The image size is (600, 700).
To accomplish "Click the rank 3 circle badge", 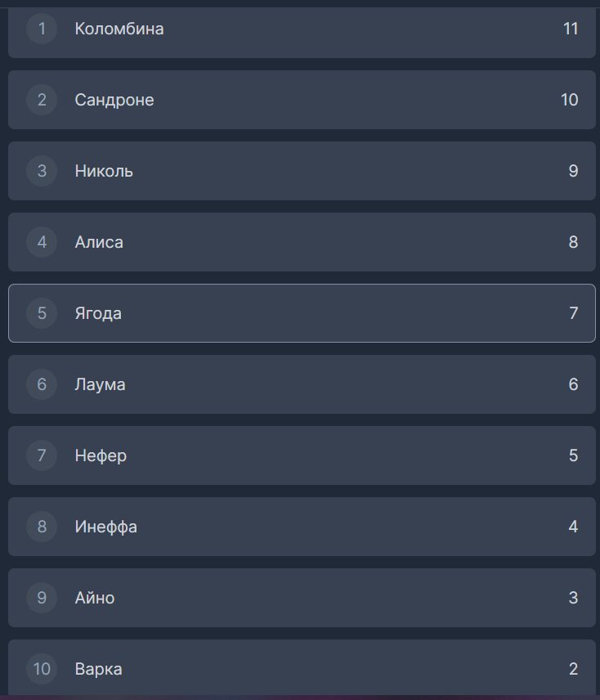I will coord(42,171).
